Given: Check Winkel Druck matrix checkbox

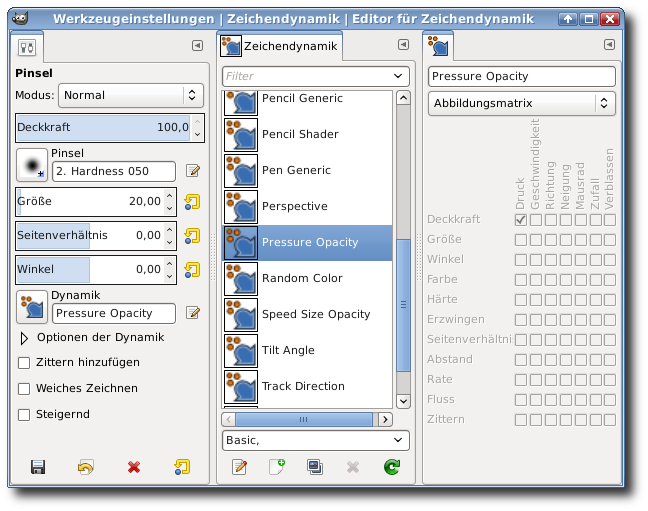Looking at the screenshot, I should (521, 260).
